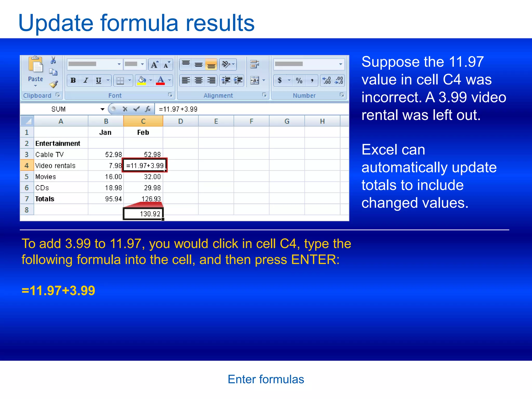Apply the yellow Fill Color bucket
The image size is (532, 399).
tap(142, 81)
